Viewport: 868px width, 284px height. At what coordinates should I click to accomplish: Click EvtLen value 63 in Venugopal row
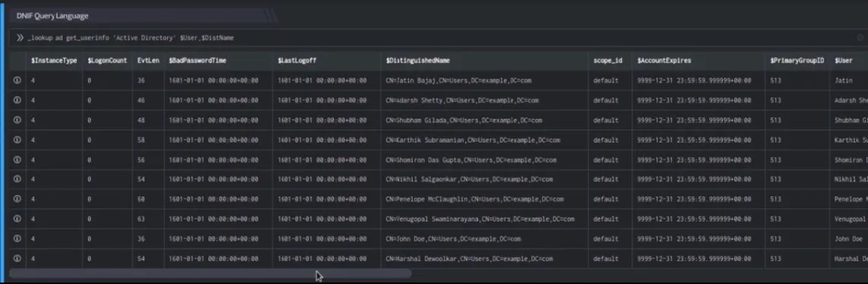(x=141, y=219)
